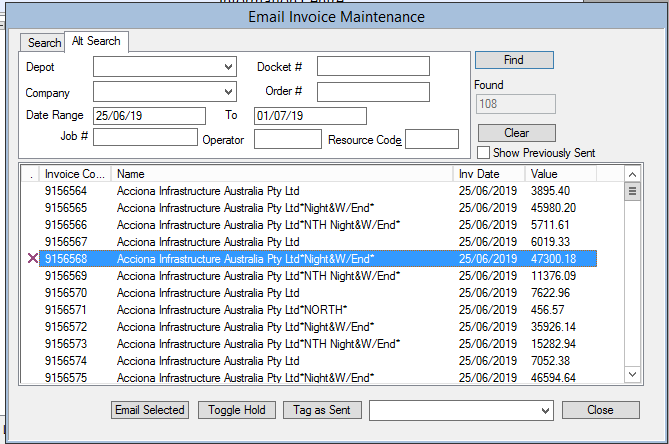Click value 35926.14

click(553, 327)
